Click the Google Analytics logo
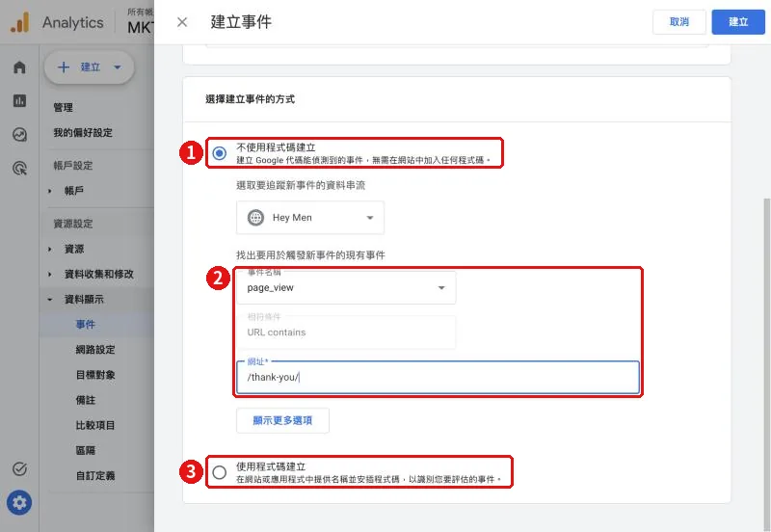 pos(19,22)
